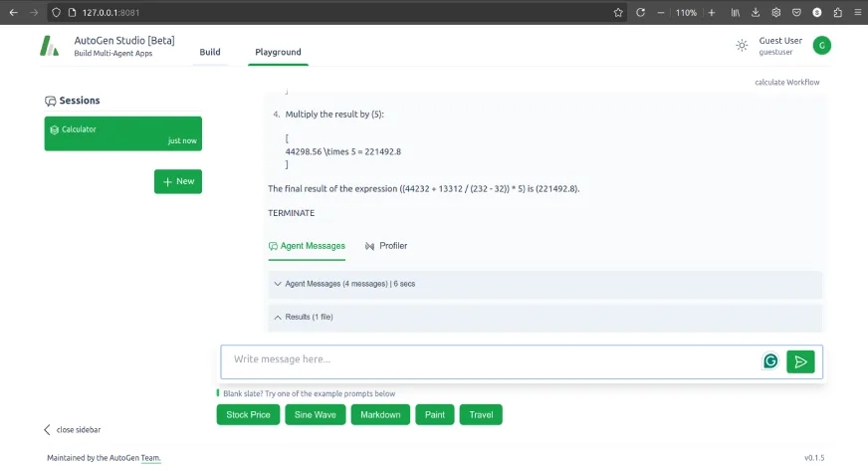Collapse sidebar via close sidebar chevron

(x=47, y=429)
